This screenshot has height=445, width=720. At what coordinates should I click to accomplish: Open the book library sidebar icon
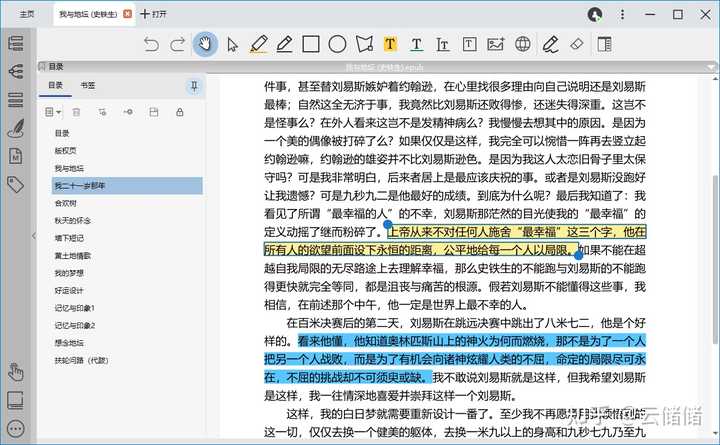tap(16, 400)
